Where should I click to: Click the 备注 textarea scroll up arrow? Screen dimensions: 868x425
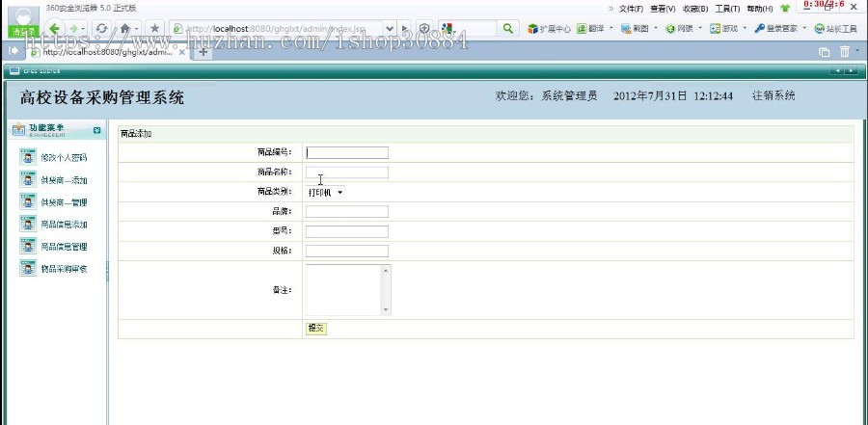386,270
